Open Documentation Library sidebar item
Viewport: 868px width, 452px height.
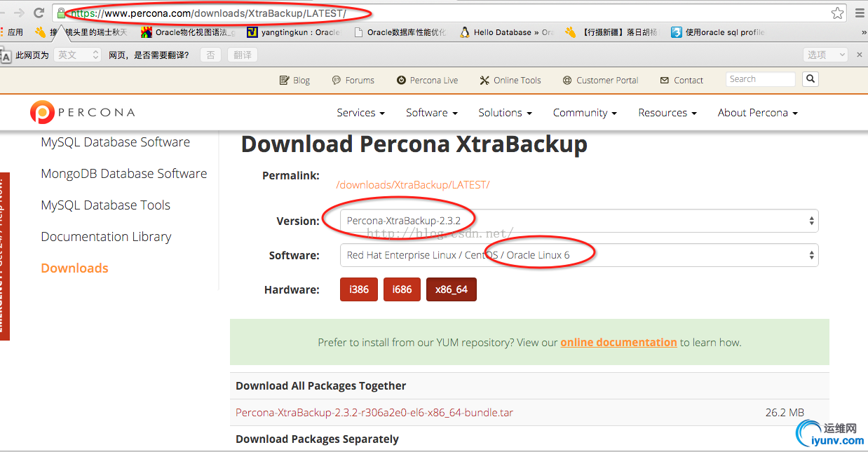(x=106, y=237)
